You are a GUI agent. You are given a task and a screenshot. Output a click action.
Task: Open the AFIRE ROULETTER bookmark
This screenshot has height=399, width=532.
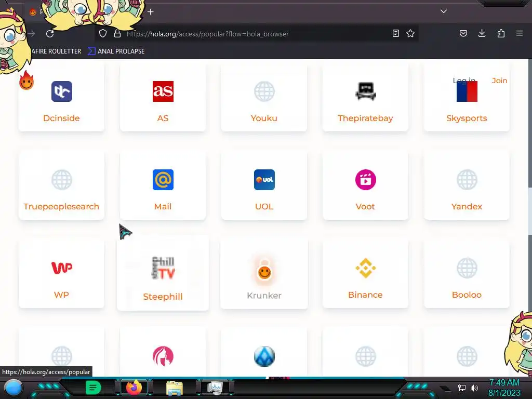pyautogui.click(x=56, y=51)
